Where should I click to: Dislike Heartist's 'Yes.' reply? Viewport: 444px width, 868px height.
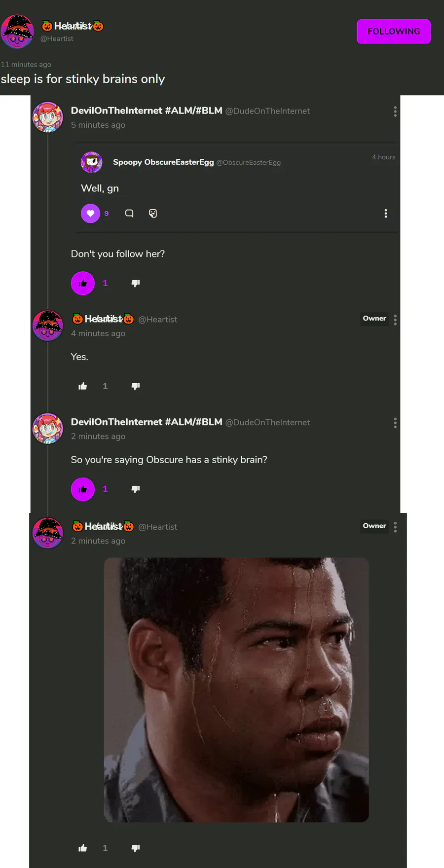point(136,386)
